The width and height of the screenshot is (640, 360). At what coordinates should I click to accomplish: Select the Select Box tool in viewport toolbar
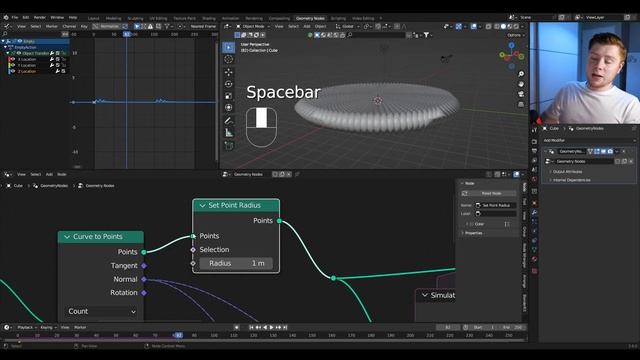pos(229,47)
